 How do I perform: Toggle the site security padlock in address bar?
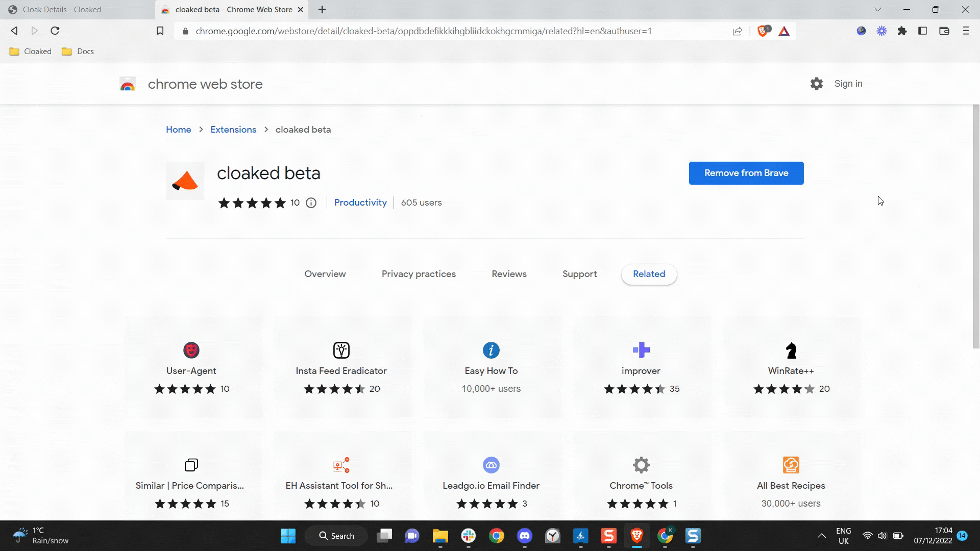(x=185, y=31)
